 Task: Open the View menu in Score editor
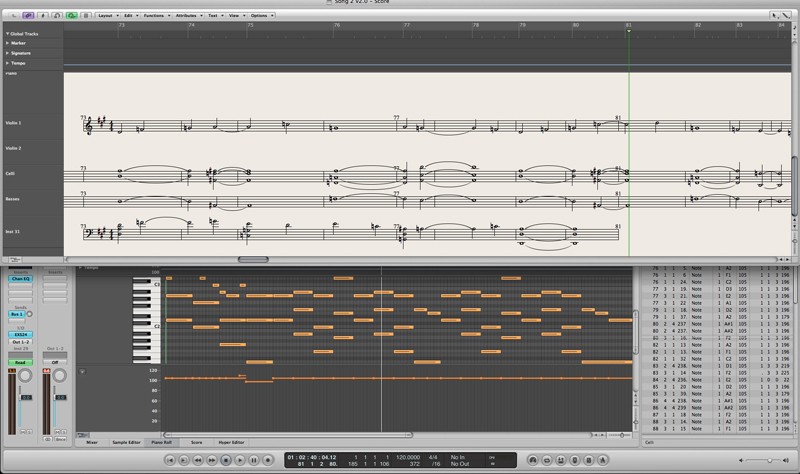[x=237, y=15]
